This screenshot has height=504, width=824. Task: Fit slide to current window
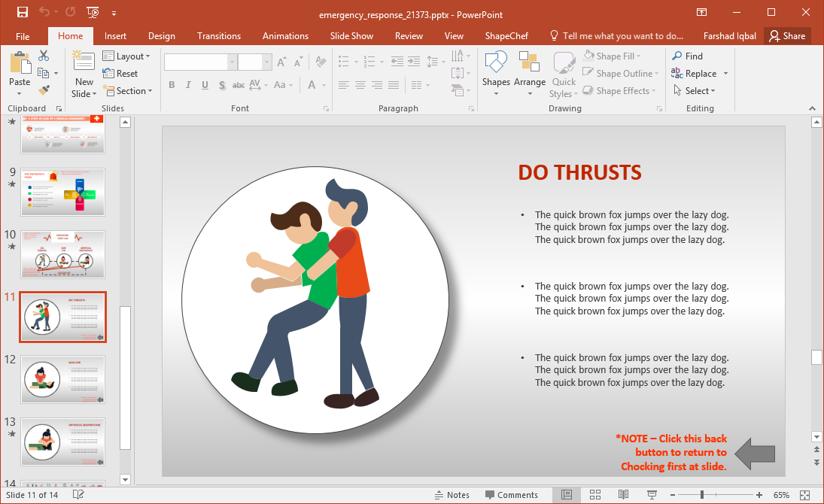(x=805, y=495)
